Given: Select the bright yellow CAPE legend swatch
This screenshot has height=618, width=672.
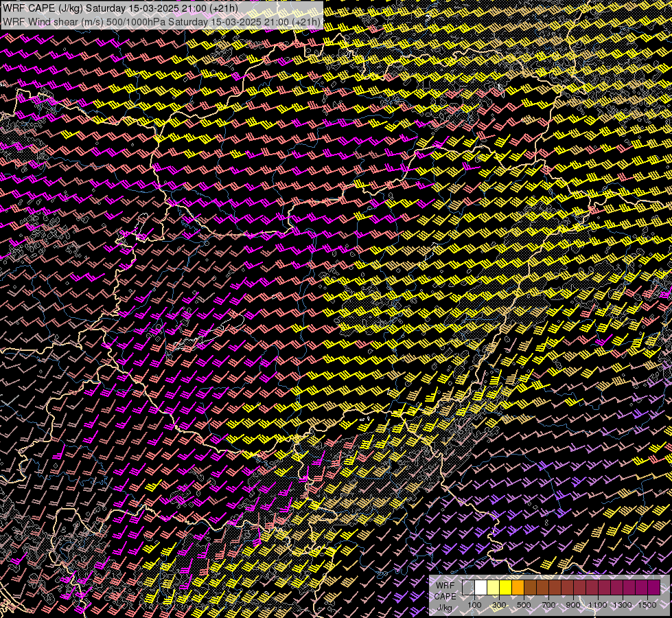Looking at the screenshot, I should [x=505, y=587].
